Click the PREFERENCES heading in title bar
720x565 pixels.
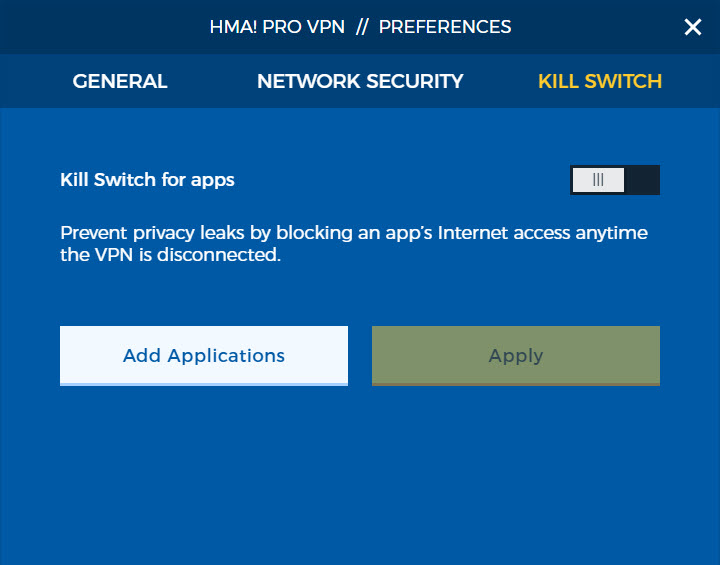pyautogui.click(x=445, y=27)
